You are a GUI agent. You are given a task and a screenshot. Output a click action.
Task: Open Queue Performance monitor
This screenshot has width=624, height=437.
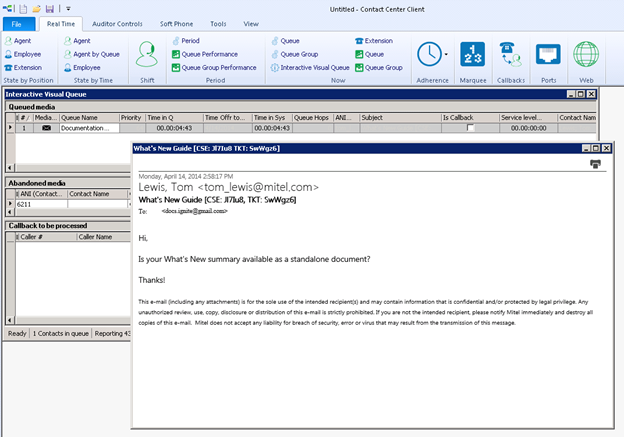click(x=205, y=54)
